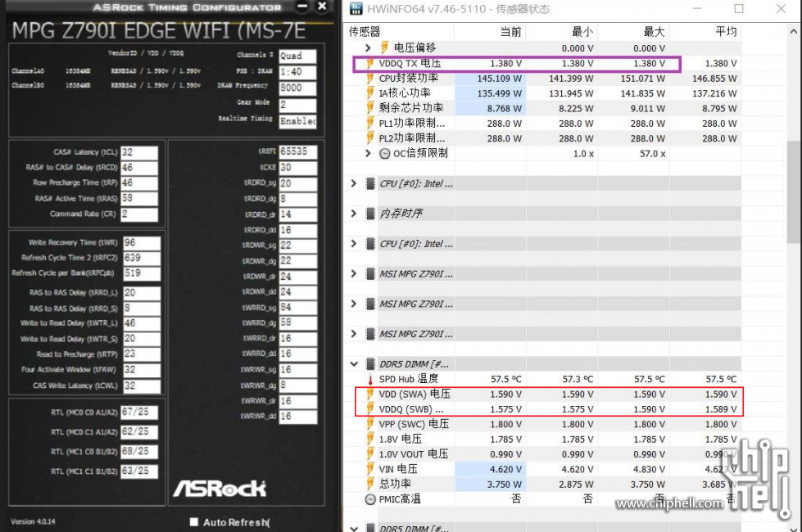Image resolution: width=802 pixels, height=532 pixels.
Task: Click the 57.5 °C current SPD Hub value
Action: pyautogui.click(x=505, y=379)
